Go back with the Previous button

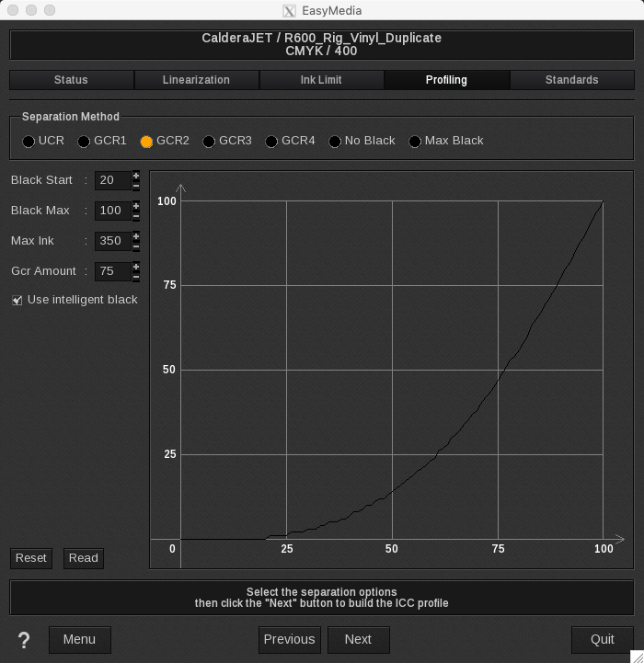(290, 640)
